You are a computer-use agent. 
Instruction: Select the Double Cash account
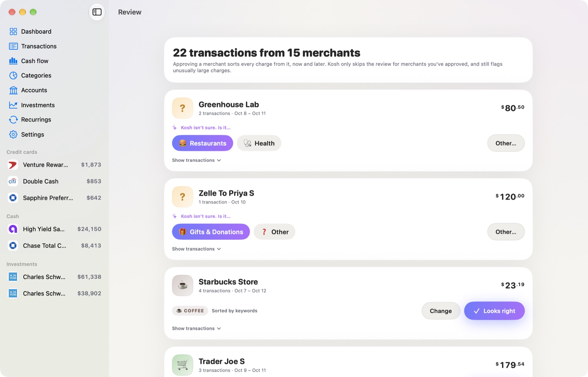(54, 181)
